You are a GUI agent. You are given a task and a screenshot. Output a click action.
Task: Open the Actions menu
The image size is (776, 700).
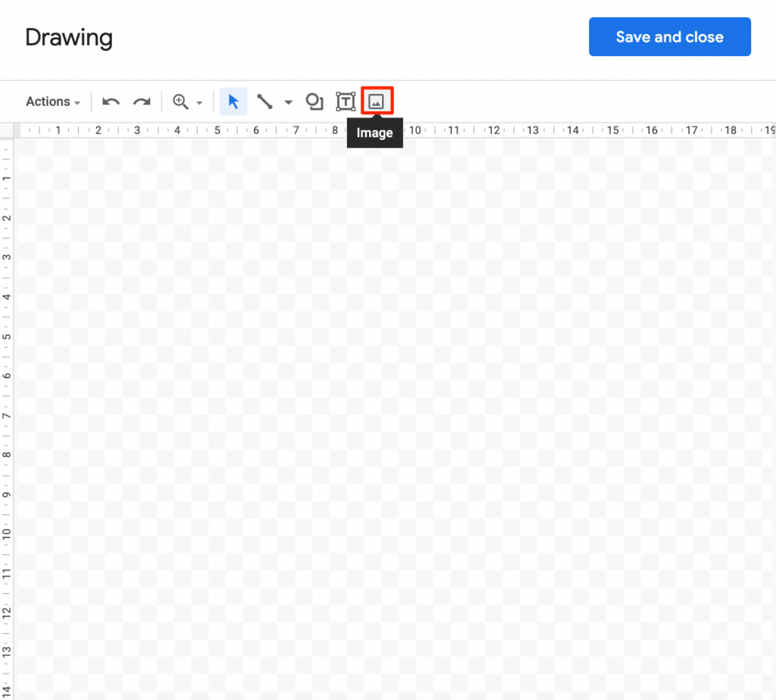pos(48,101)
